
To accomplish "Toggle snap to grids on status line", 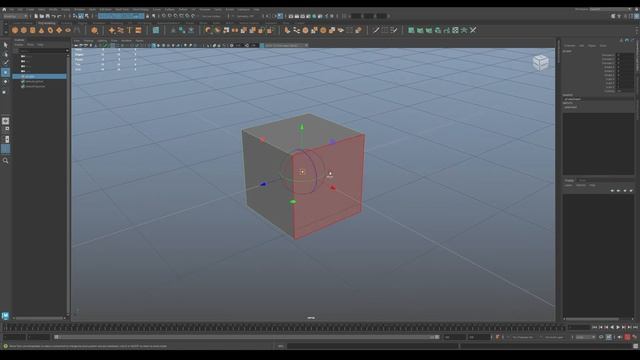I will 164,16.
